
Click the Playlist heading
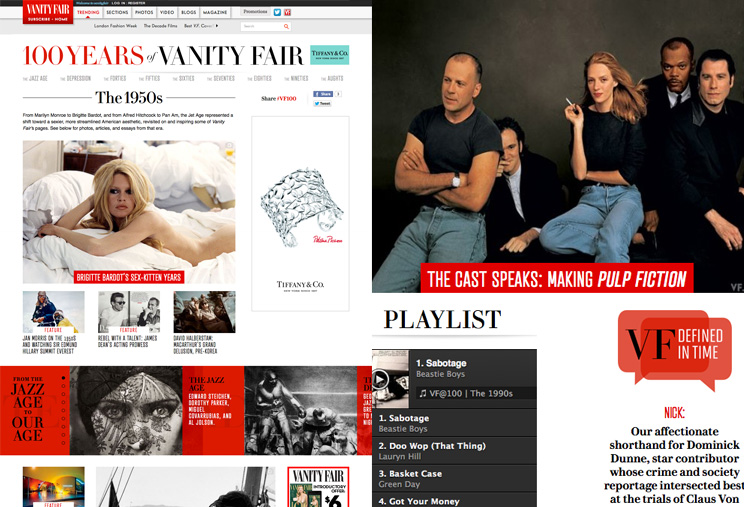click(442, 319)
